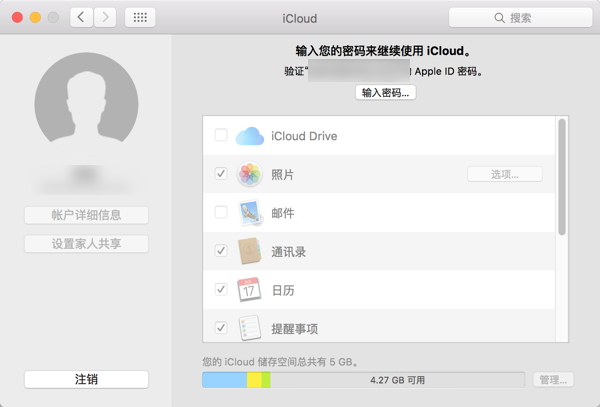600x407 pixels.
Task: Uncheck the 通讯录 checkbox
Action: pos(221,251)
